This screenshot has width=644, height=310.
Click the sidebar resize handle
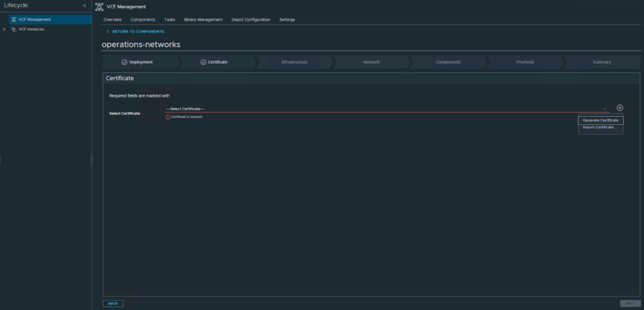[x=92, y=160]
